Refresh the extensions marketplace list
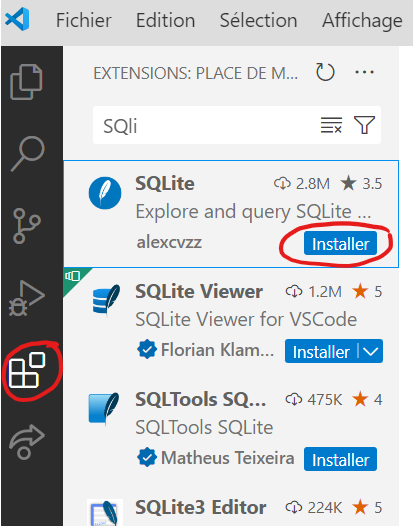The width and height of the screenshot is (413, 526). tap(325, 72)
